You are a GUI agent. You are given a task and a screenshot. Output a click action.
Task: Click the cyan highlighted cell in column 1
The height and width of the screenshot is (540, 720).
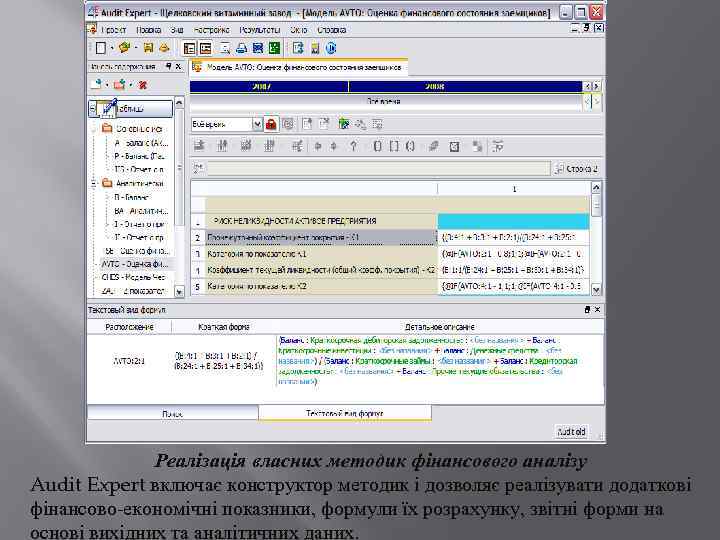pos(513,221)
